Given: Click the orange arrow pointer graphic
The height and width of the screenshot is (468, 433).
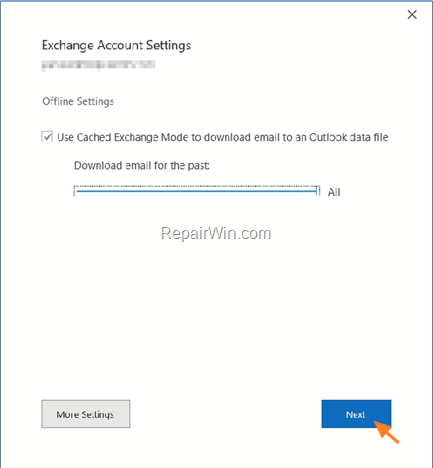Looking at the screenshot, I should [x=387, y=432].
